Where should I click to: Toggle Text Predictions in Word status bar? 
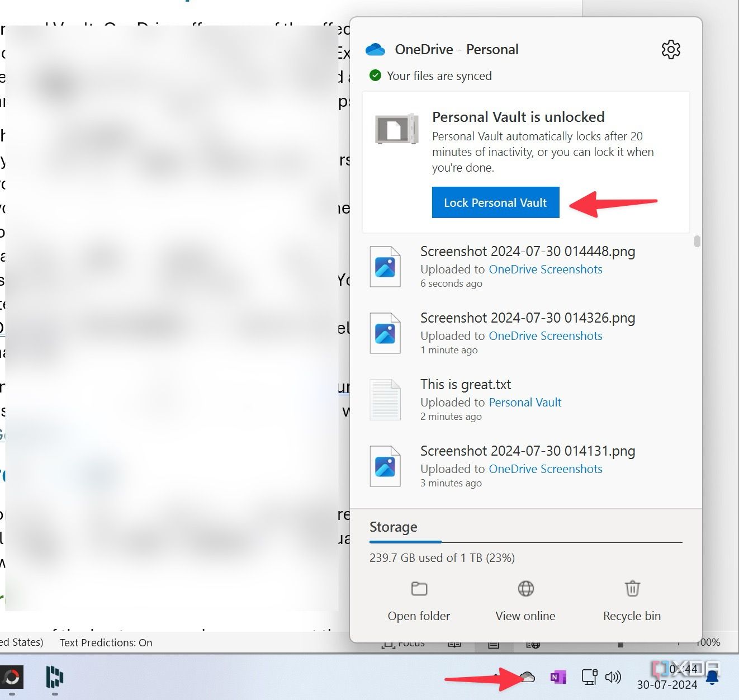pyautogui.click(x=106, y=642)
